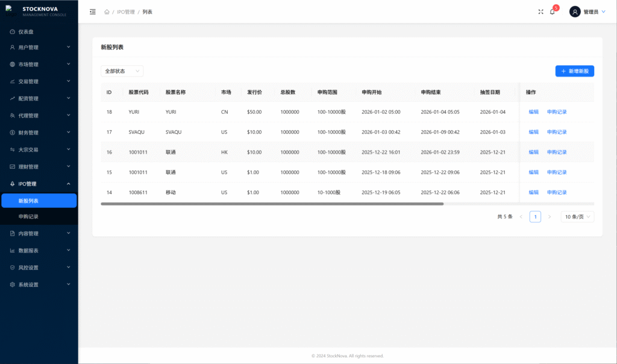
Task: Open the 全部状态 status filter dropdown
Action: pos(122,71)
